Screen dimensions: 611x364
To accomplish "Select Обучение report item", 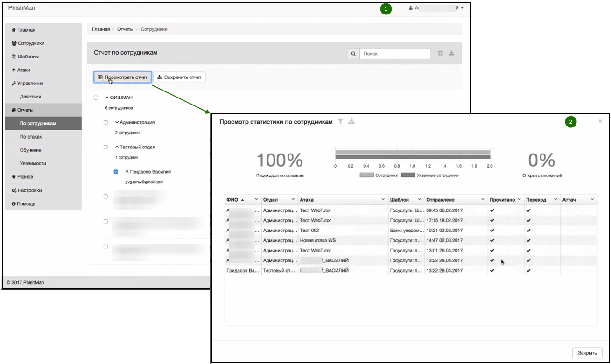I will 43,150.
